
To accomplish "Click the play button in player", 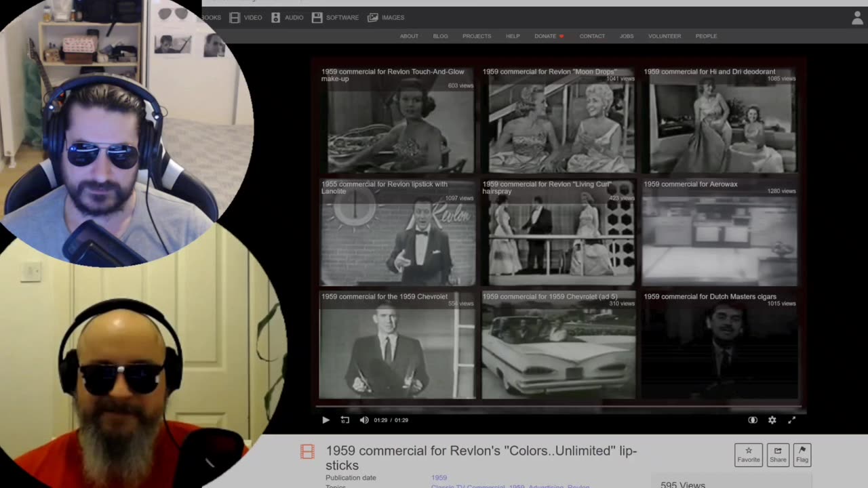I will tap(325, 420).
